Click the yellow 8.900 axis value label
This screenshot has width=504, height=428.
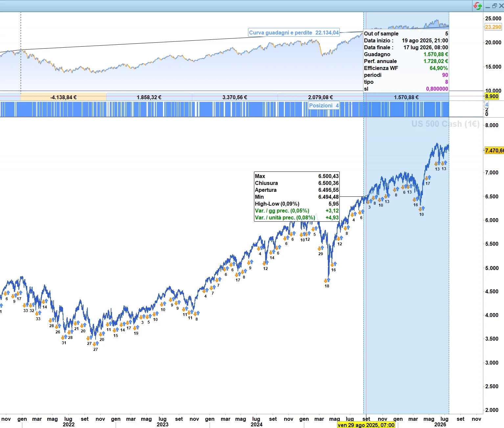click(x=492, y=96)
